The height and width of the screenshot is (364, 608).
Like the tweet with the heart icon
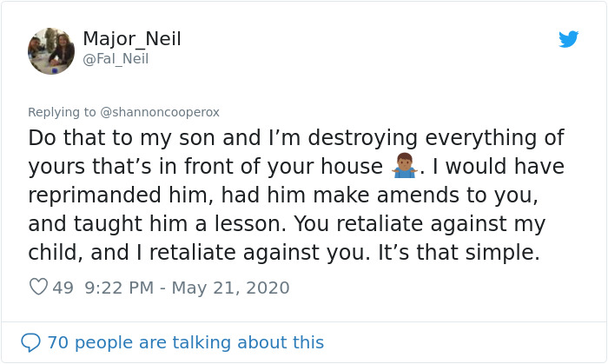[38, 287]
